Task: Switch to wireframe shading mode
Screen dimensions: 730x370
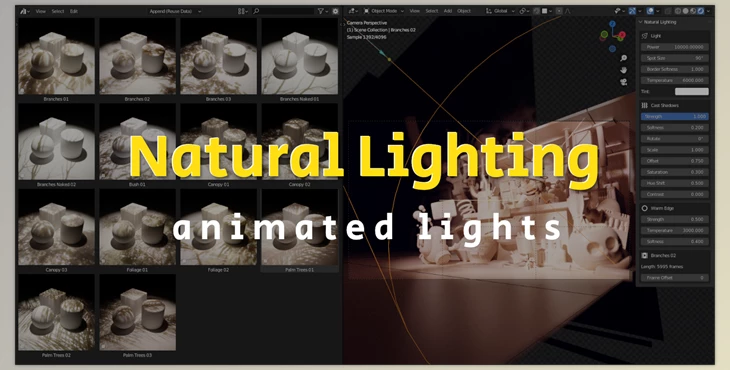Action: (678, 11)
